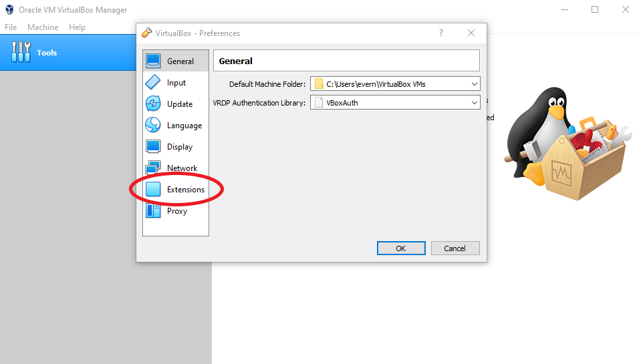
Task: Select the Tools item in Manager sidebar
Action: point(68,52)
